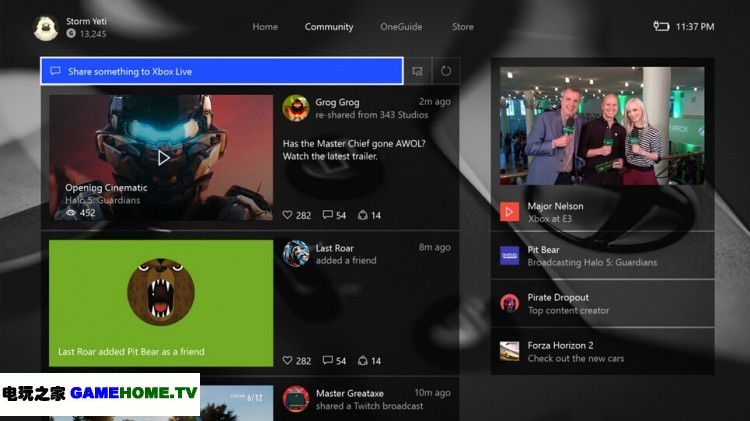Open Grog Grog's name link
Screen dimensions: 750x421
point(337,102)
